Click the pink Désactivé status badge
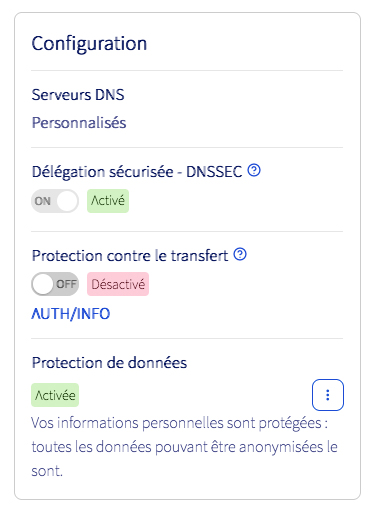This screenshot has width=374, height=514. [x=118, y=284]
